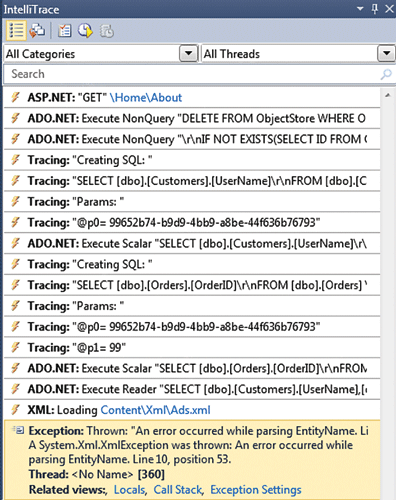
Task: Click the lightning icon of the DELETE FROM ObjectStore event
Action: 15,118
